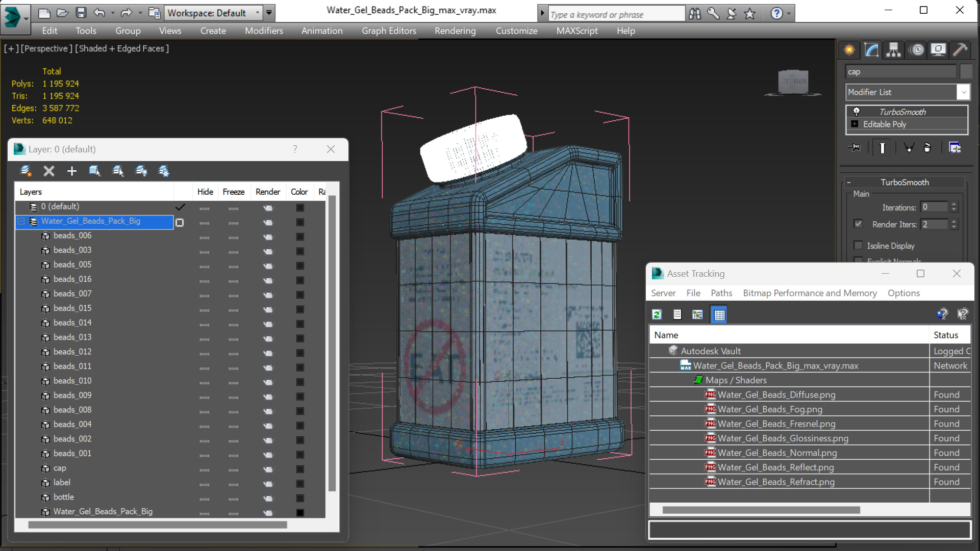Open Workspace Default dropdown
The image size is (980, 551).
point(258,13)
